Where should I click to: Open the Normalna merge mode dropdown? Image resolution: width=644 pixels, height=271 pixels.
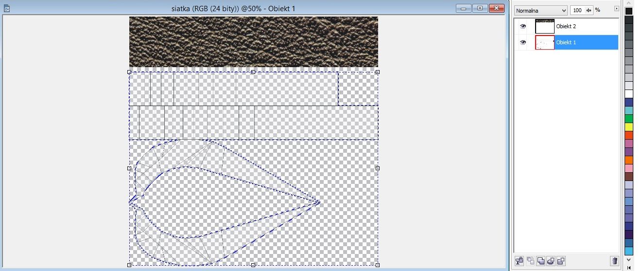click(x=541, y=10)
